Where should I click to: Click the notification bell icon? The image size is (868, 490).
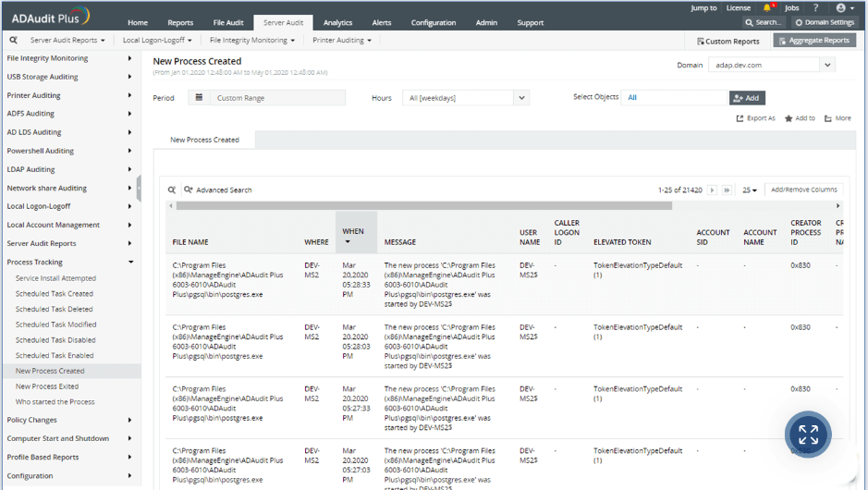(x=767, y=7)
